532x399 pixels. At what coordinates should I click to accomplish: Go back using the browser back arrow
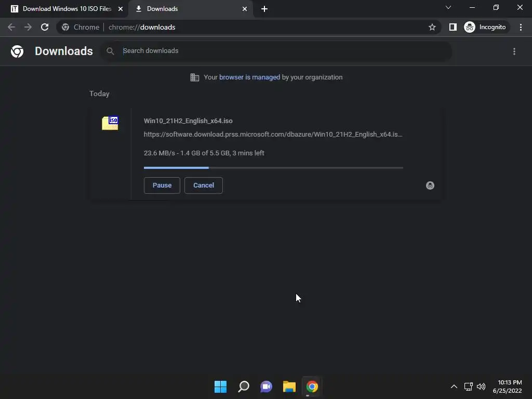tap(11, 27)
